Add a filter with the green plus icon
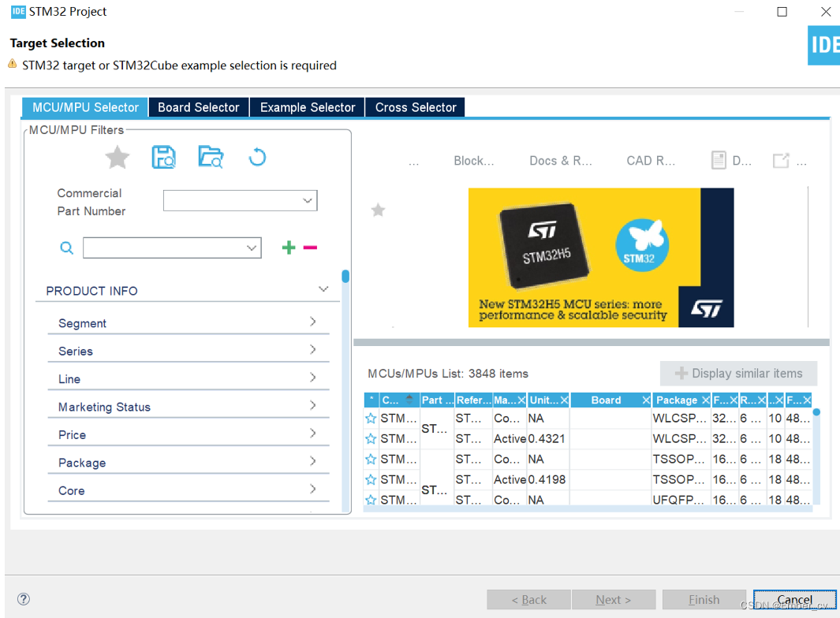 pos(289,248)
